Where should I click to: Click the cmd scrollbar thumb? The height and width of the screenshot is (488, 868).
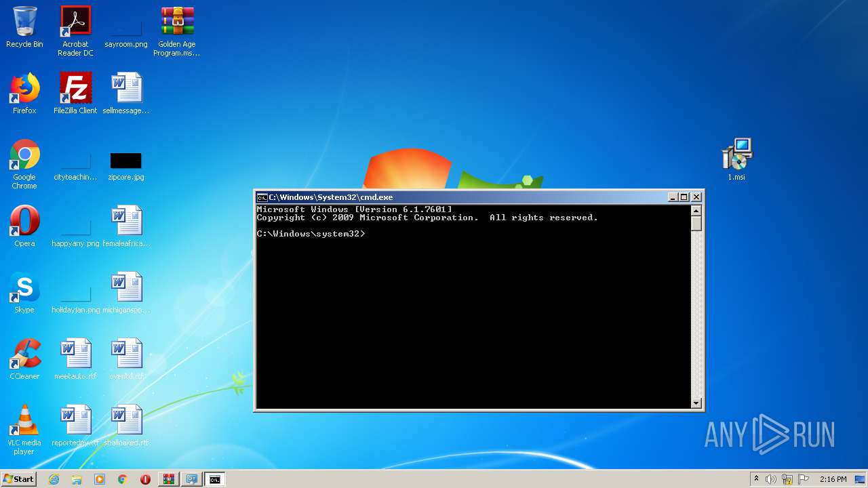696,224
